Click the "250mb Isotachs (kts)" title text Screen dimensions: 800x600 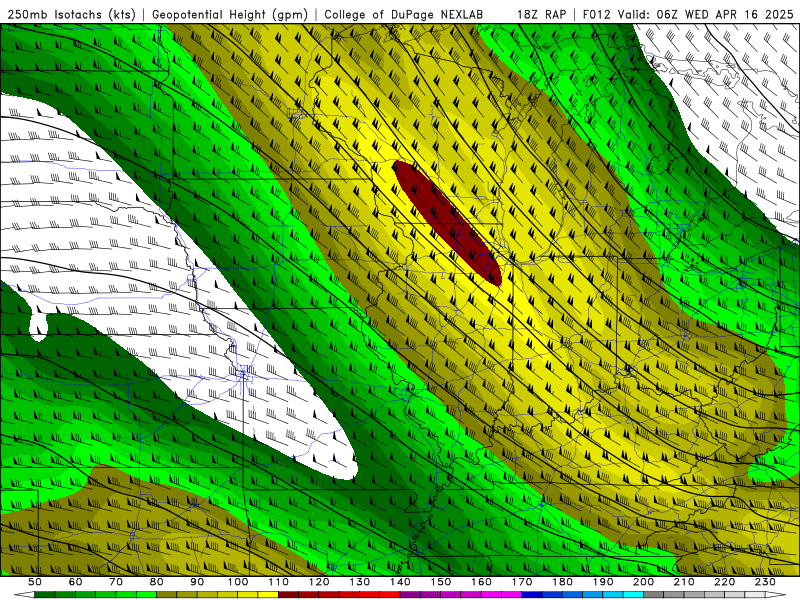(x=72, y=14)
